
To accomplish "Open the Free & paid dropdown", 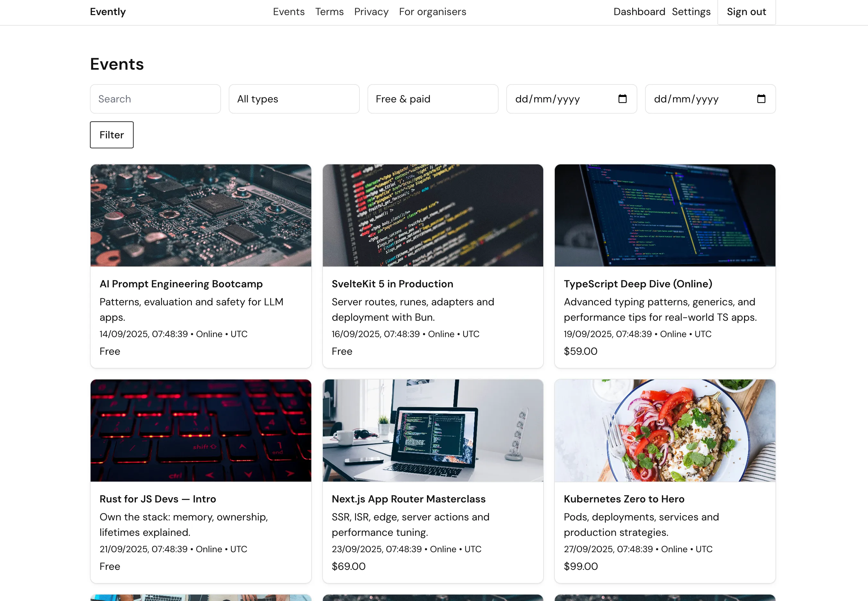I will coord(432,99).
